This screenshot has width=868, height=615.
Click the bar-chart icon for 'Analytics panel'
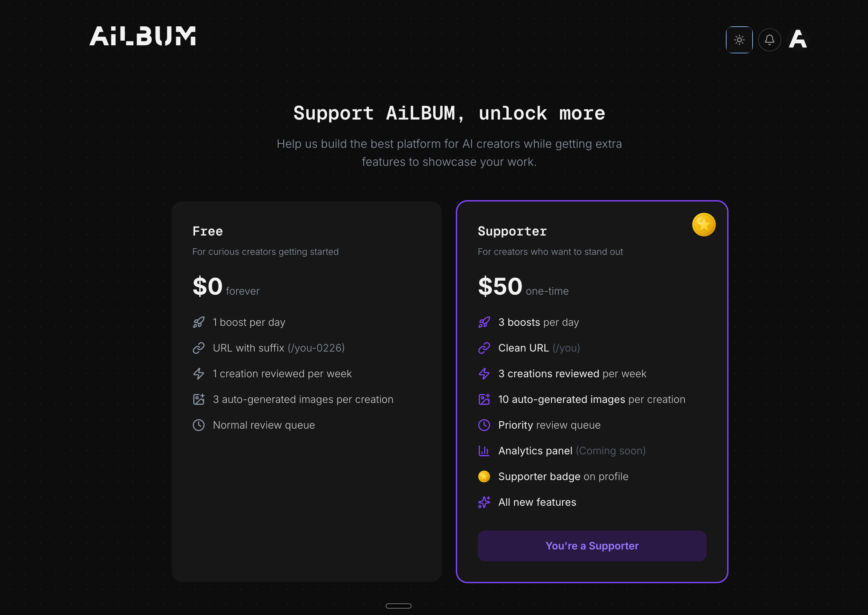click(484, 450)
